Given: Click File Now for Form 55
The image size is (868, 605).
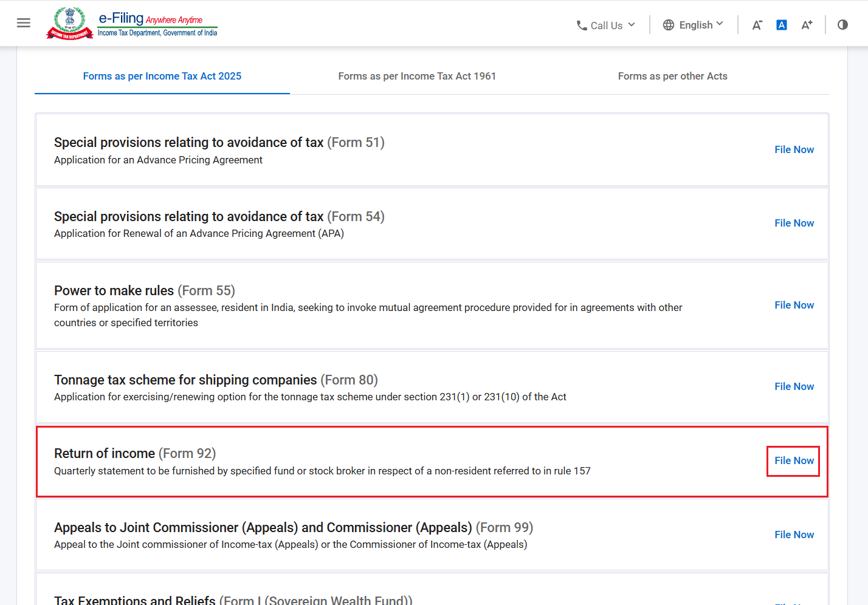Looking at the screenshot, I should point(794,305).
